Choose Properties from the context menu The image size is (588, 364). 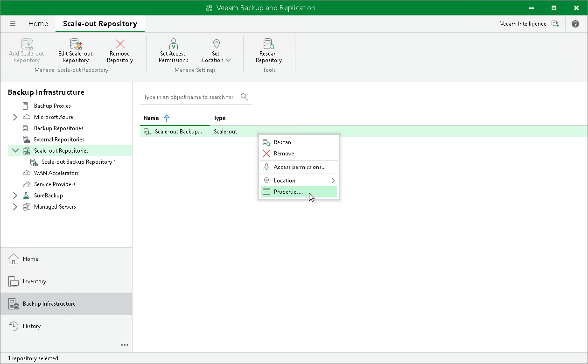click(299, 192)
